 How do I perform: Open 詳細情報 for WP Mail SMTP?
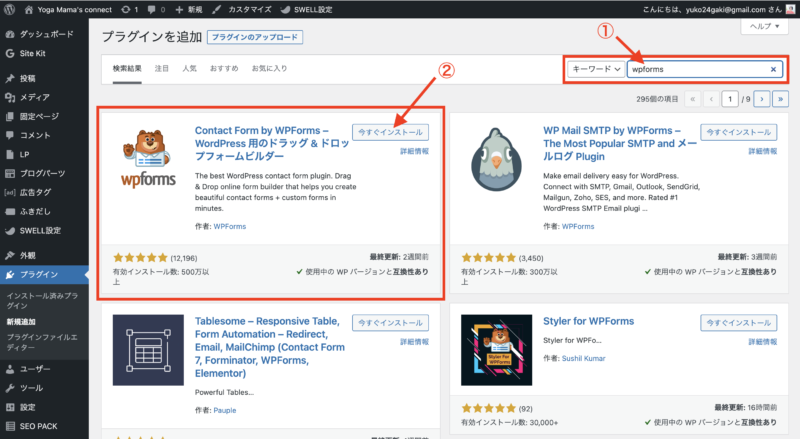click(763, 151)
